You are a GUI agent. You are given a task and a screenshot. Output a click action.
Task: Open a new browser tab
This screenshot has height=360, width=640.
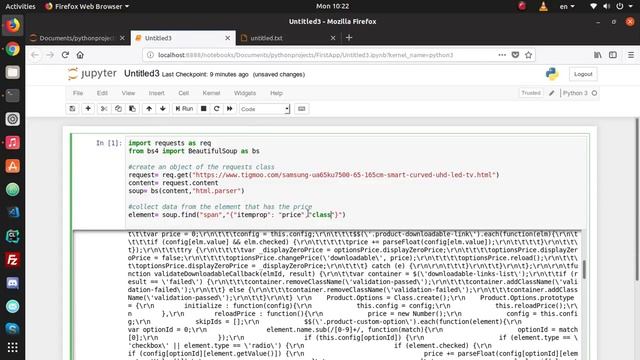pos(349,38)
